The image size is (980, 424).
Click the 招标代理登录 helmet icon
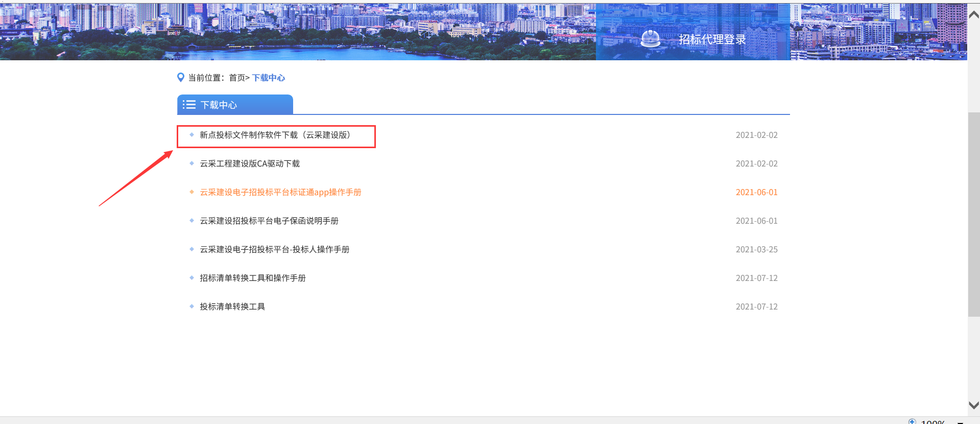651,38
